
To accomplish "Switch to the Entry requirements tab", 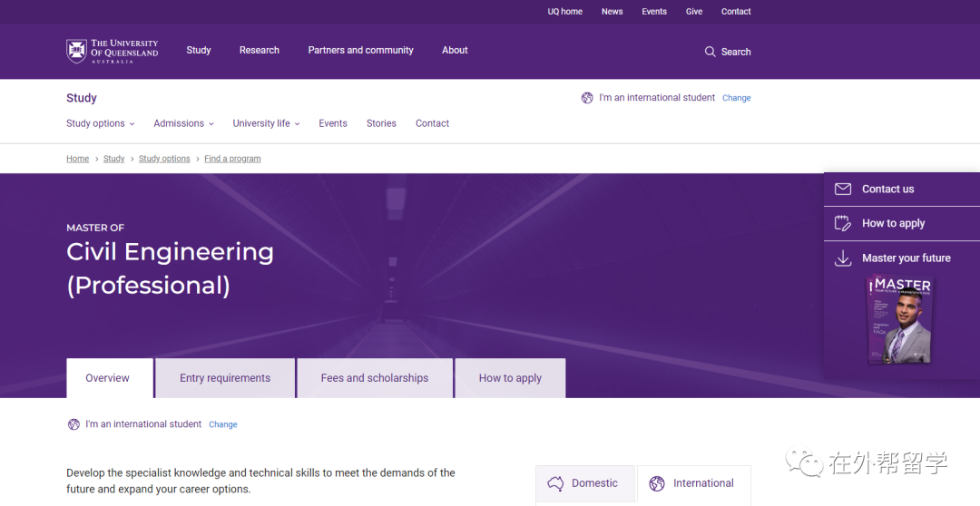I will [x=225, y=378].
